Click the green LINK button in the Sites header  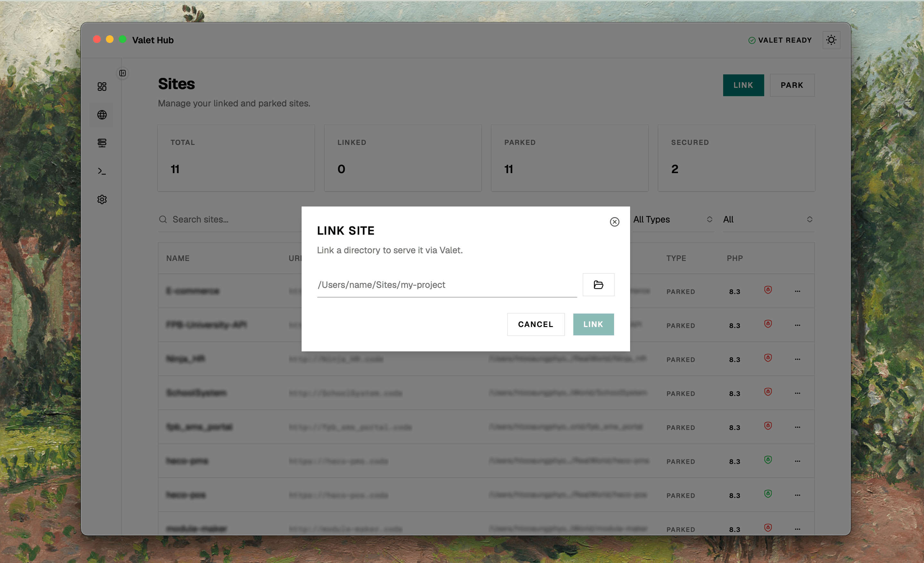(x=743, y=85)
